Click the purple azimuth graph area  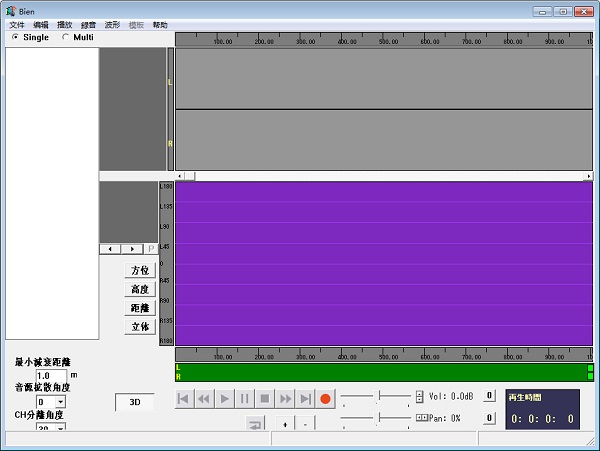point(384,264)
